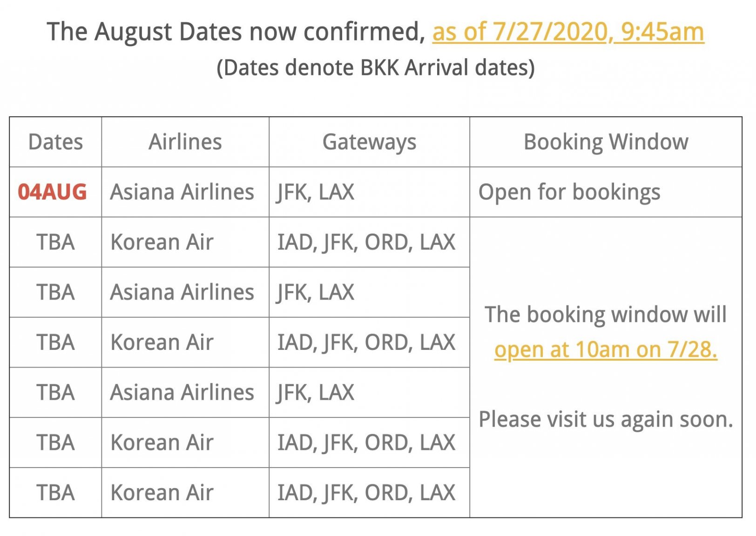
Task: Select the first "IAD, JFK, ORD, LAX" gateways cell
Action: click(x=366, y=242)
